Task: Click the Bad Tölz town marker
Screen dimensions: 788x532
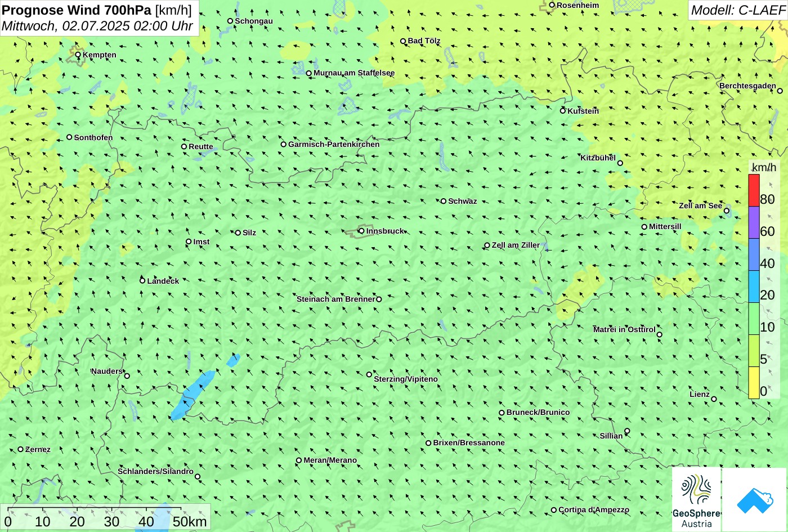Action: pyautogui.click(x=403, y=41)
